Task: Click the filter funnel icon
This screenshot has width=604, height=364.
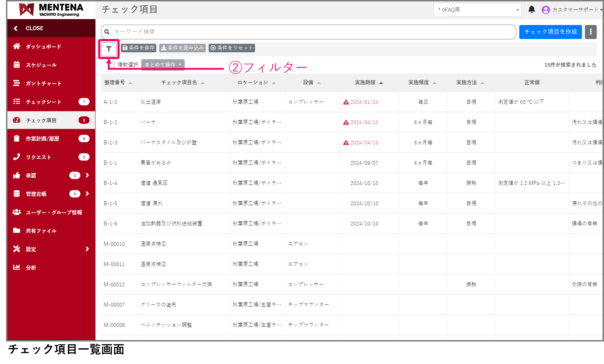Action: [x=109, y=49]
